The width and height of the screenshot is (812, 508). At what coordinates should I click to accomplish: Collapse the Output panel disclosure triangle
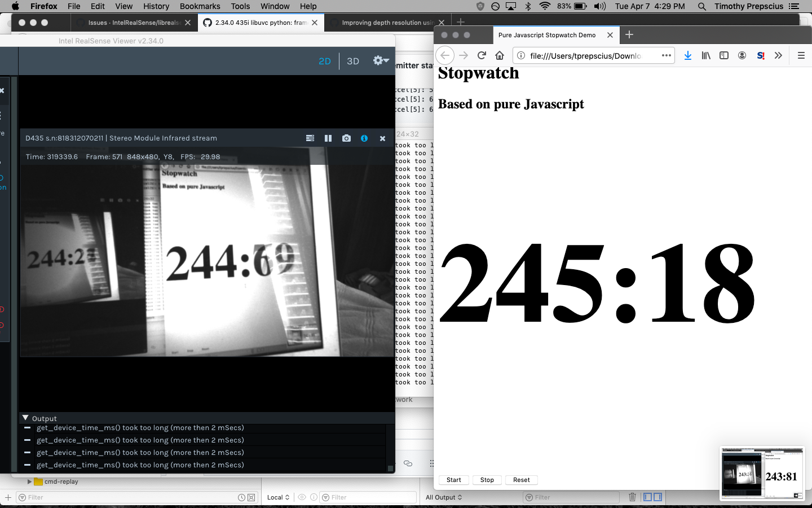tap(25, 418)
